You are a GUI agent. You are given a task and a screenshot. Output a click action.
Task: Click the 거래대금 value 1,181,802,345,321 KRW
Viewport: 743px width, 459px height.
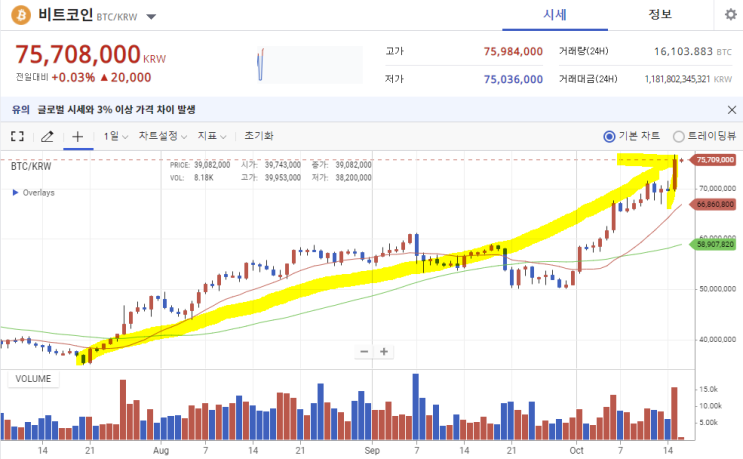(x=688, y=79)
